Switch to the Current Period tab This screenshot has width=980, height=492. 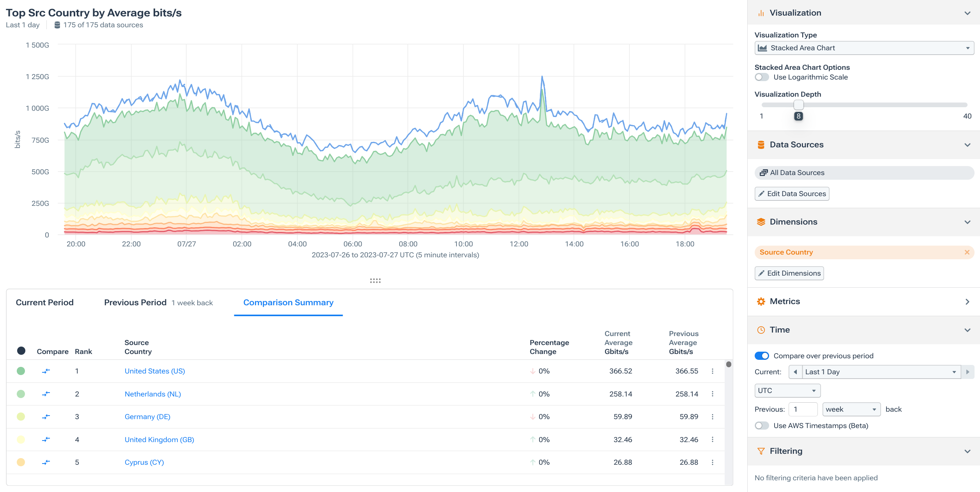click(45, 302)
